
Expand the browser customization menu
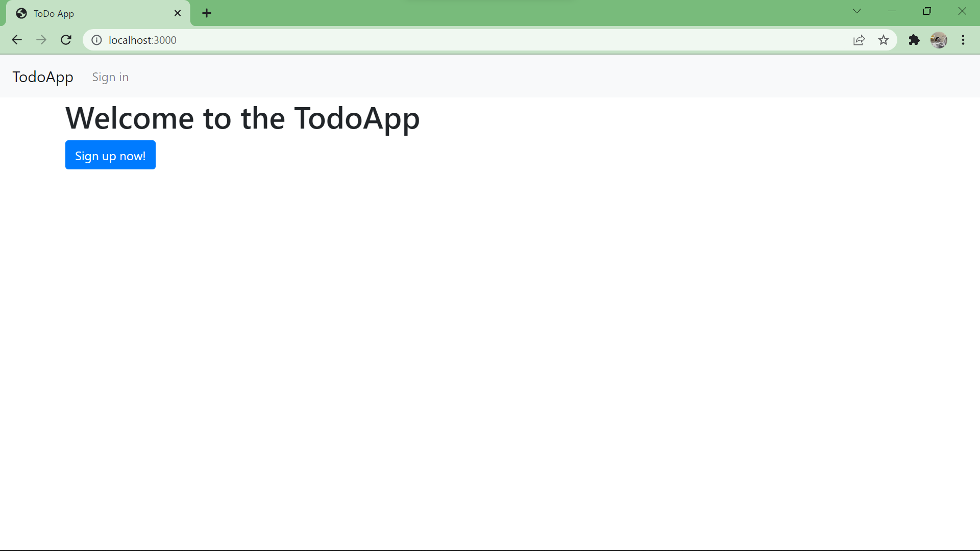pyautogui.click(x=964, y=40)
